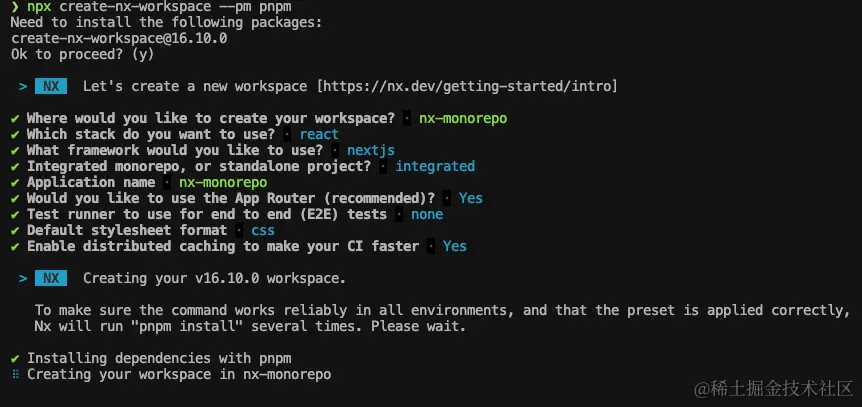Screen dimensions: 862x407
Task: Click the E2E test runner answer "none"
Action: point(427,214)
